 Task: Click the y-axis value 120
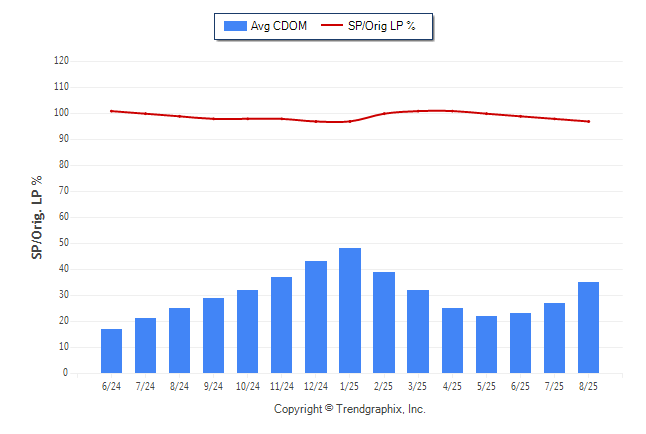click(x=61, y=61)
